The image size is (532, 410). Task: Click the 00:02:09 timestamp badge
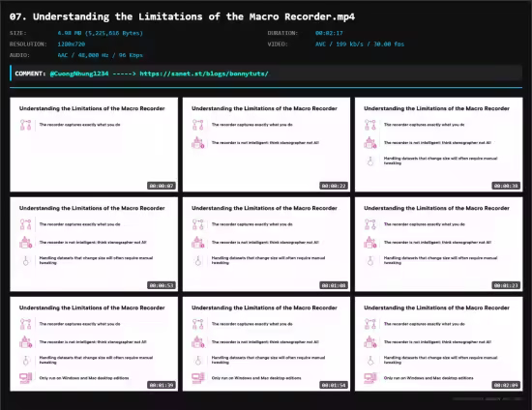[506, 385]
